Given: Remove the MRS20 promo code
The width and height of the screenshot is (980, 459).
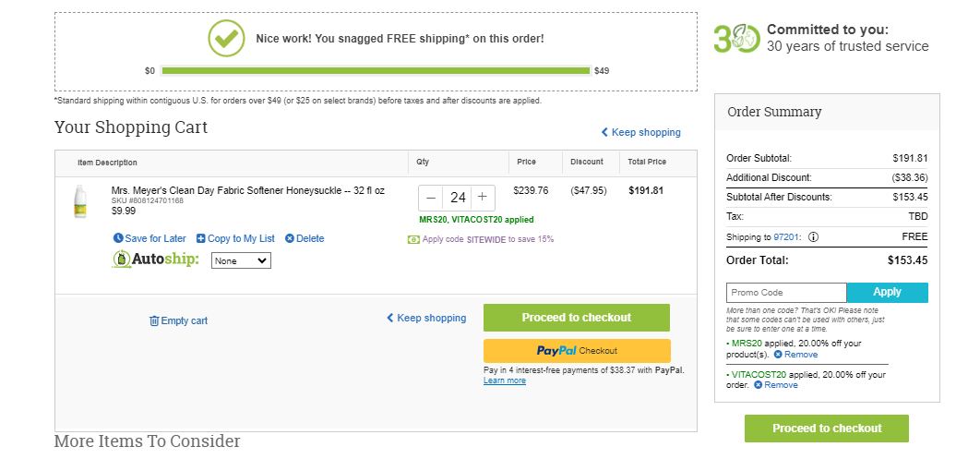Looking at the screenshot, I should point(795,355).
